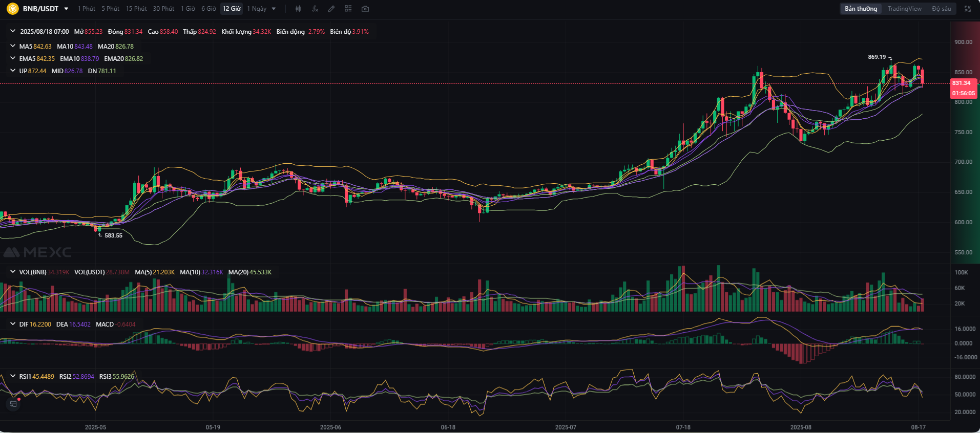Open the fx indicators icon
Viewport: 980px width, 433px height.
[315, 9]
